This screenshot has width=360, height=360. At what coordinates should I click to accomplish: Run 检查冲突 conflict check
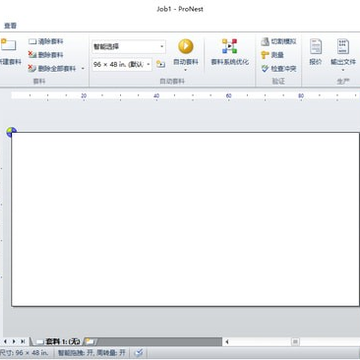click(x=279, y=69)
